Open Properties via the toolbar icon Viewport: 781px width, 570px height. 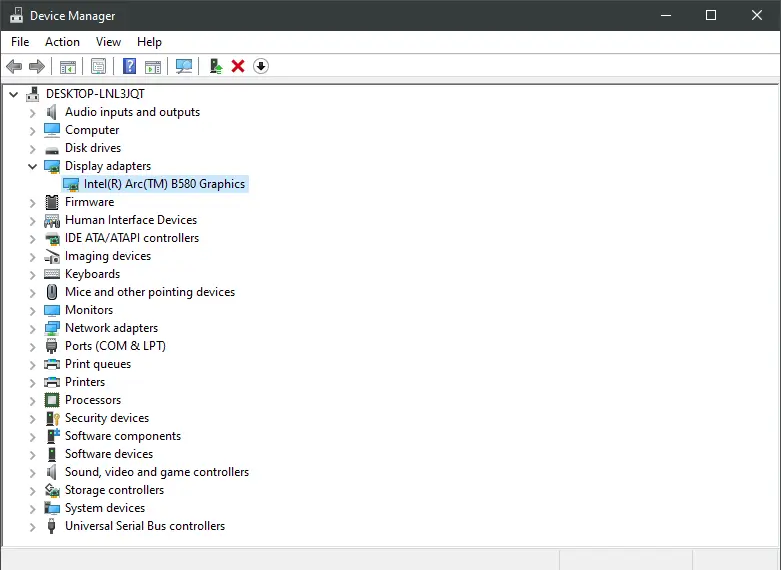pos(98,66)
